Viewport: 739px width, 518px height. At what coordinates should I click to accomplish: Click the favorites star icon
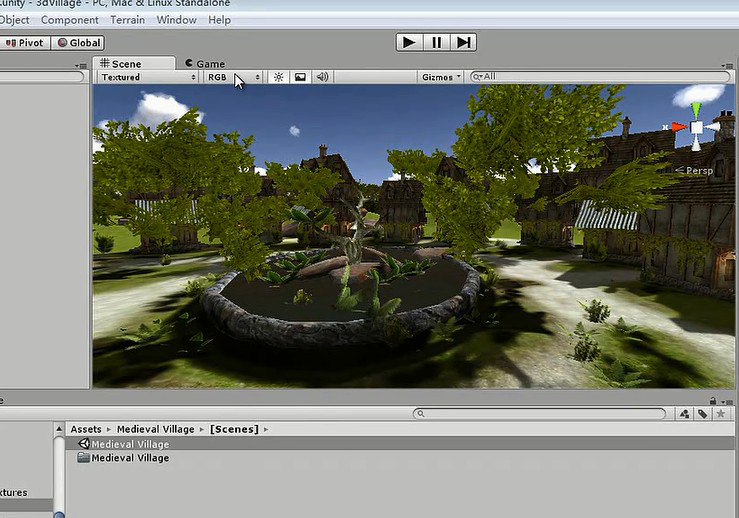pyautogui.click(x=720, y=414)
